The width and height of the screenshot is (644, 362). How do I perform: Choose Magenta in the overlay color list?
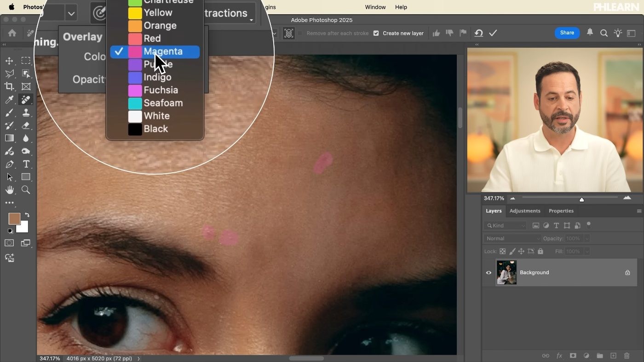click(155, 51)
